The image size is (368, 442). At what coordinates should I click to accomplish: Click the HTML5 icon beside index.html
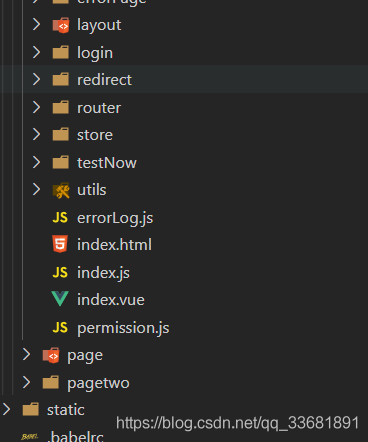pos(60,244)
